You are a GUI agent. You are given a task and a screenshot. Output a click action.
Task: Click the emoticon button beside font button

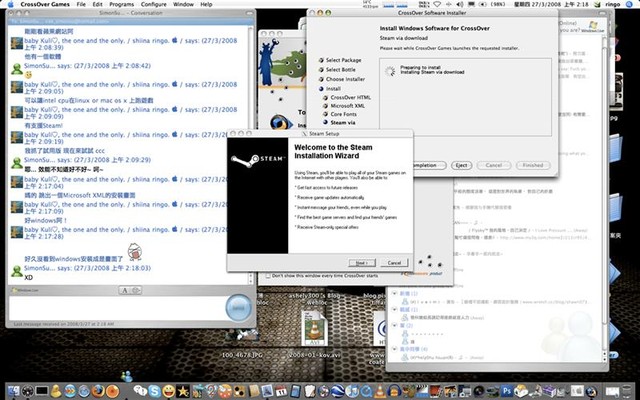click(x=136, y=290)
